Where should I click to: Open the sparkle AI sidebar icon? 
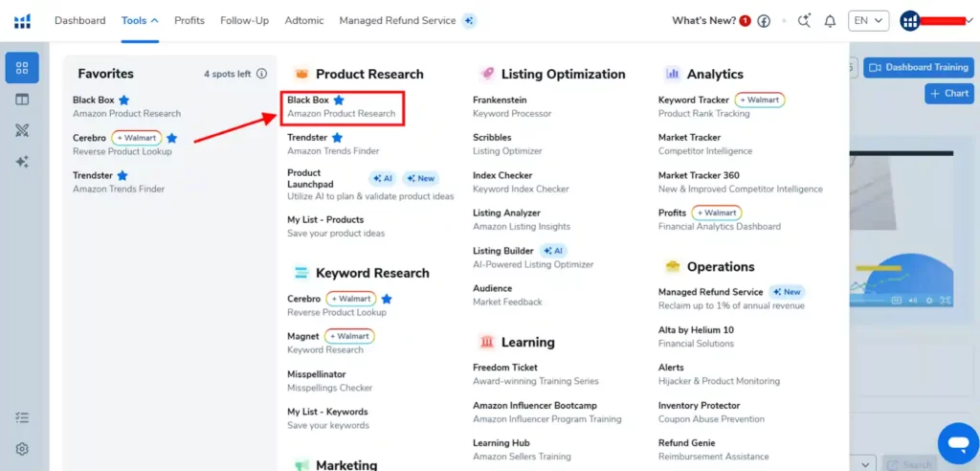(22, 163)
